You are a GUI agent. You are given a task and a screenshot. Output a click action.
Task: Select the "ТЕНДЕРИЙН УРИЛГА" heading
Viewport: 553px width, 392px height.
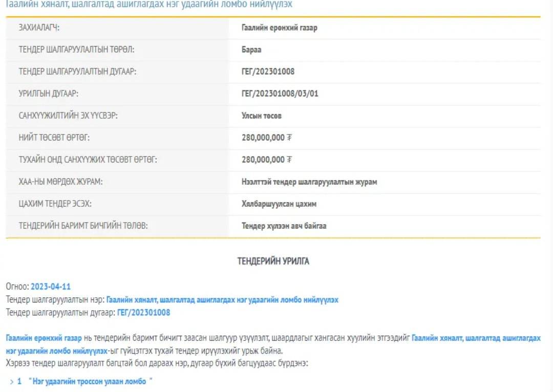[x=273, y=261]
